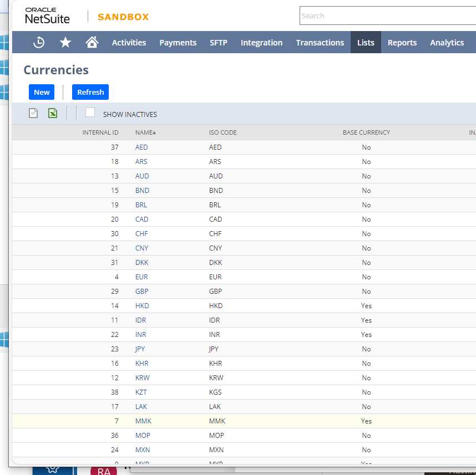Open the Transactions menu

(320, 43)
